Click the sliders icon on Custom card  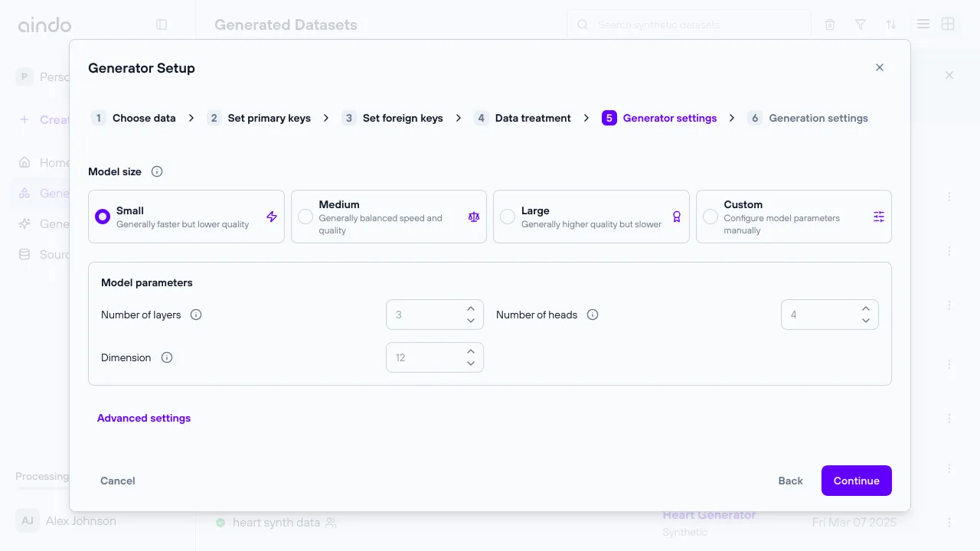(879, 217)
